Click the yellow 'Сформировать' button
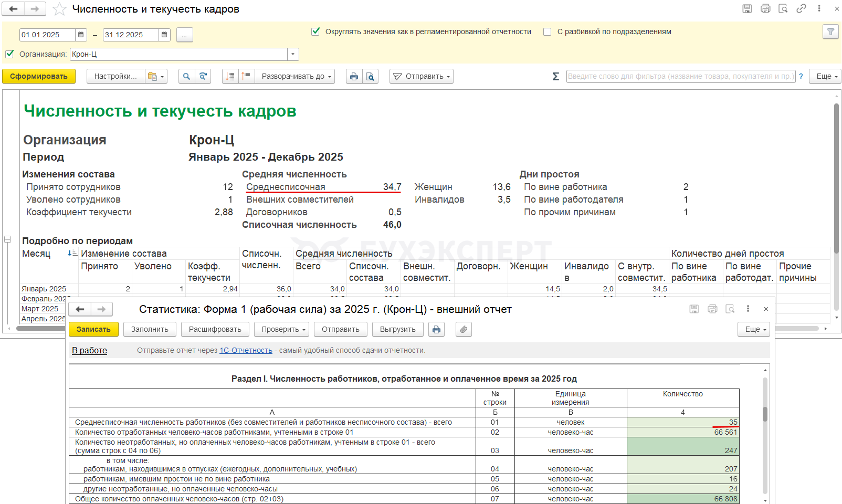Viewport: 842px width, 504px height. click(39, 77)
